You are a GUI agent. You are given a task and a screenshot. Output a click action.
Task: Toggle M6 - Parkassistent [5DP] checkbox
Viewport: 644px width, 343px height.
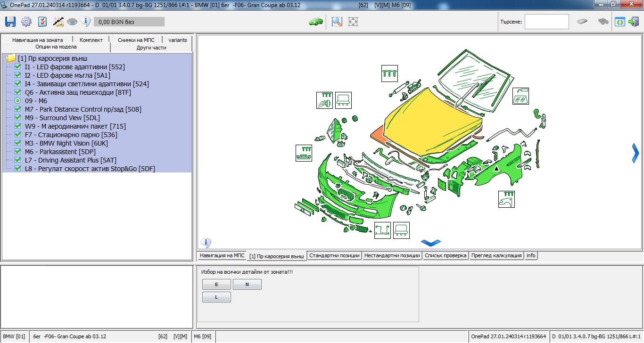click(x=18, y=152)
